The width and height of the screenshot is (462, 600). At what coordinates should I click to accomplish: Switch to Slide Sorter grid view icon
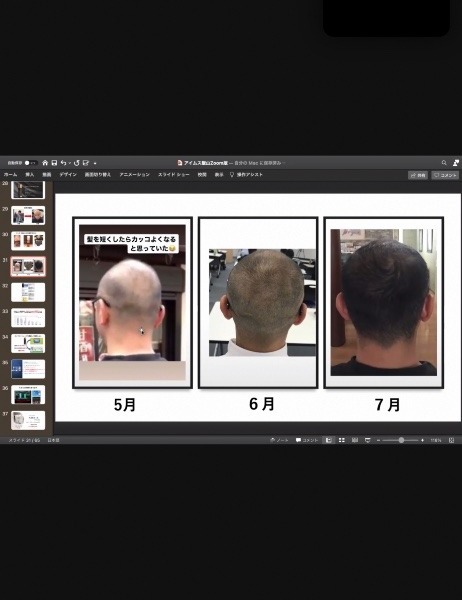tap(342, 440)
